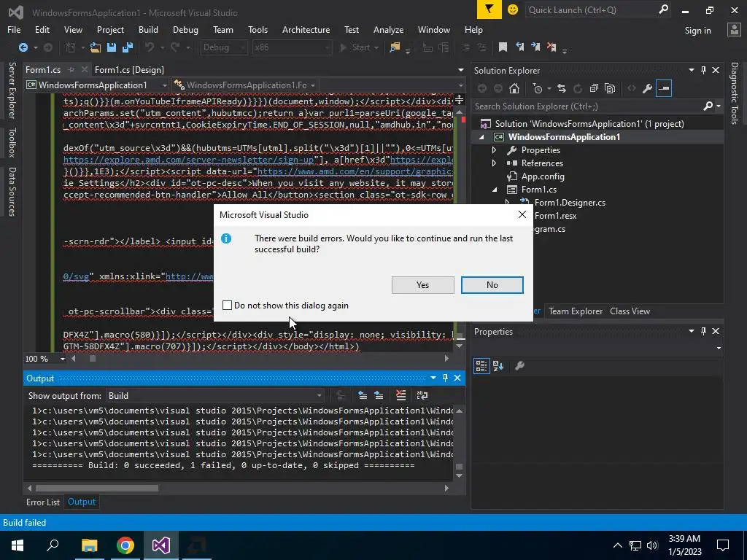The width and height of the screenshot is (747, 560).
Task: Open the Debug configuration dropdown
Action: click(x=223, y=47)
